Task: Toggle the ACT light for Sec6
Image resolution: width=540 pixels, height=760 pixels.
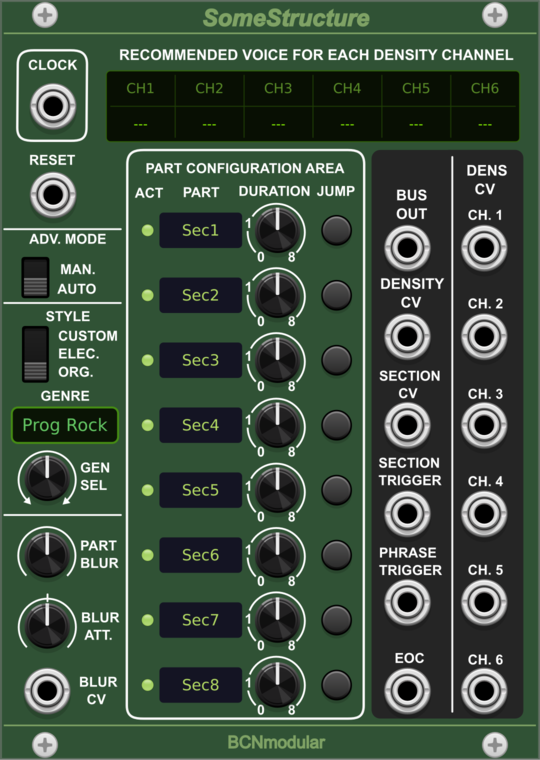Action: click(147, 555)
